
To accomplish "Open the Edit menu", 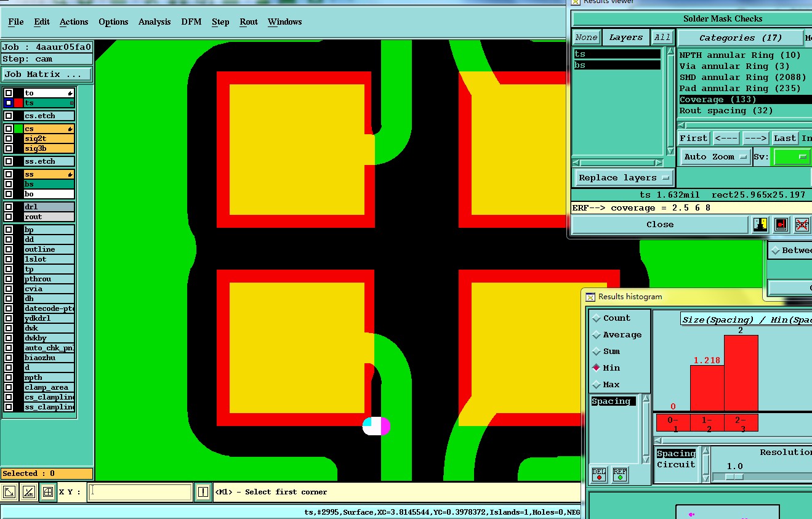I will [42, 22].
